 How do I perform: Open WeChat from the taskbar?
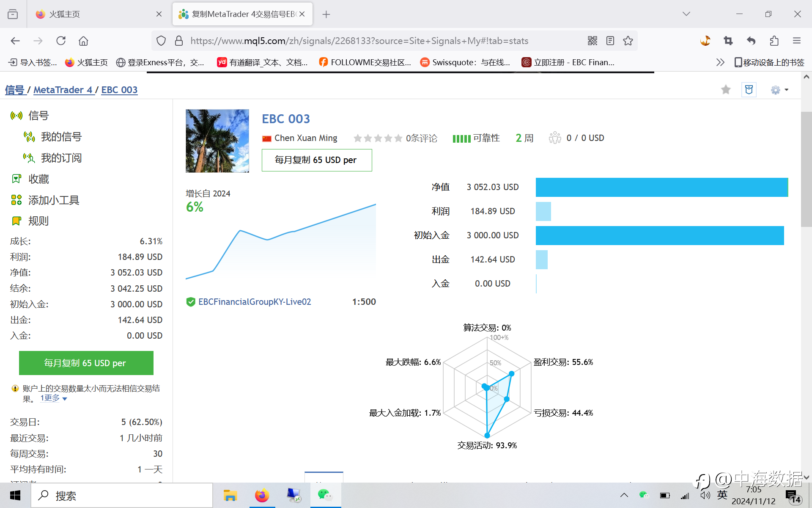tap(325, 495)
